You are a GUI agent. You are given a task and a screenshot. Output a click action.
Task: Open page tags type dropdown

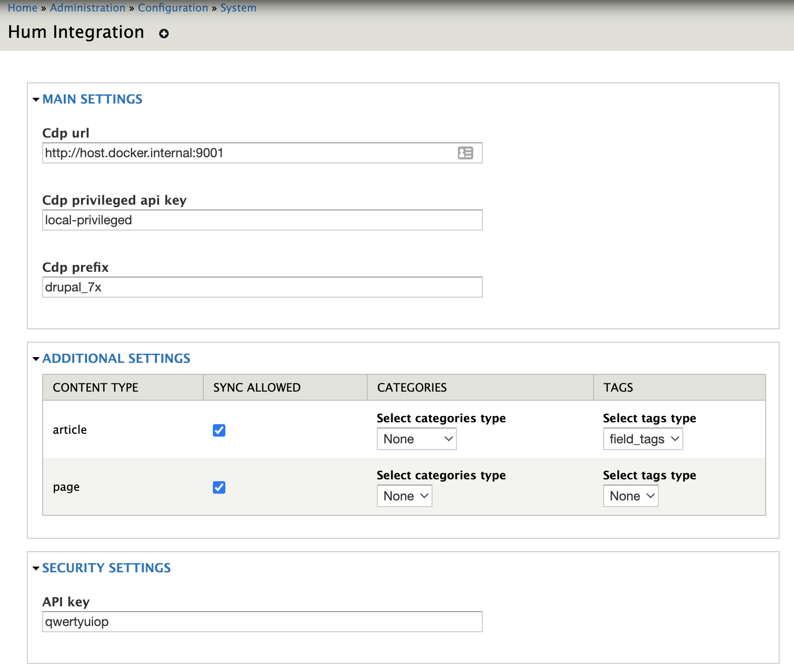click(631, 496)
